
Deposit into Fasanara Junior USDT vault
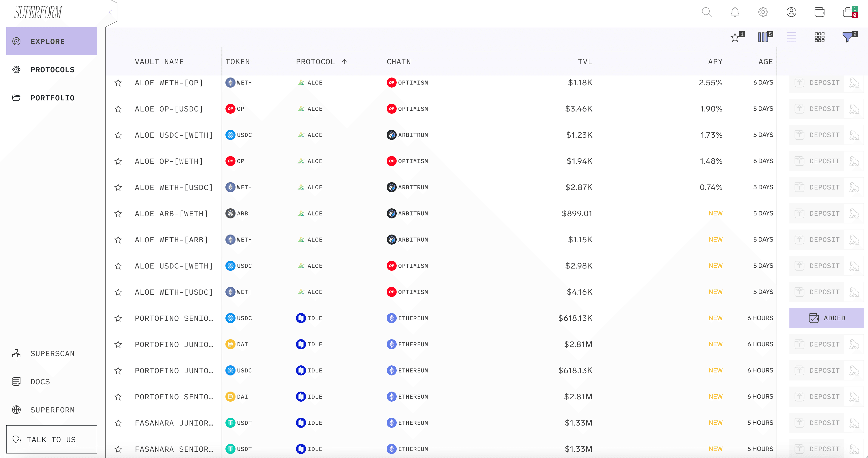pos(817,423)
